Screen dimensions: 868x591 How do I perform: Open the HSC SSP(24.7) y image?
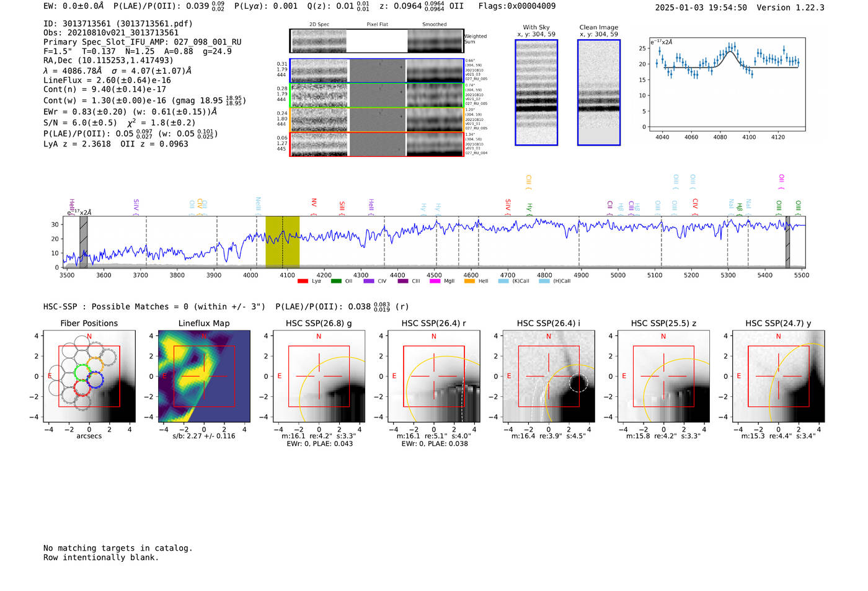pos(779,376)
